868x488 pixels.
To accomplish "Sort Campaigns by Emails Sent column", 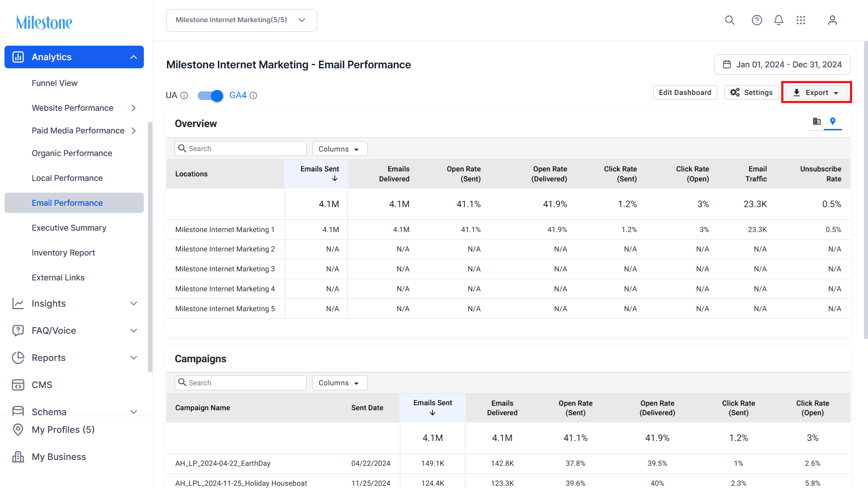I will 432,407.
